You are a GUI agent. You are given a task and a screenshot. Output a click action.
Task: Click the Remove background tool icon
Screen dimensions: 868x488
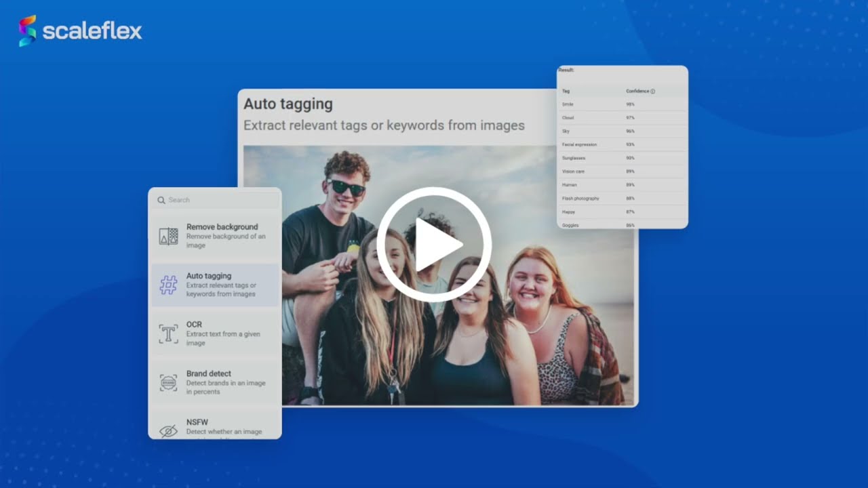point(168,236)
